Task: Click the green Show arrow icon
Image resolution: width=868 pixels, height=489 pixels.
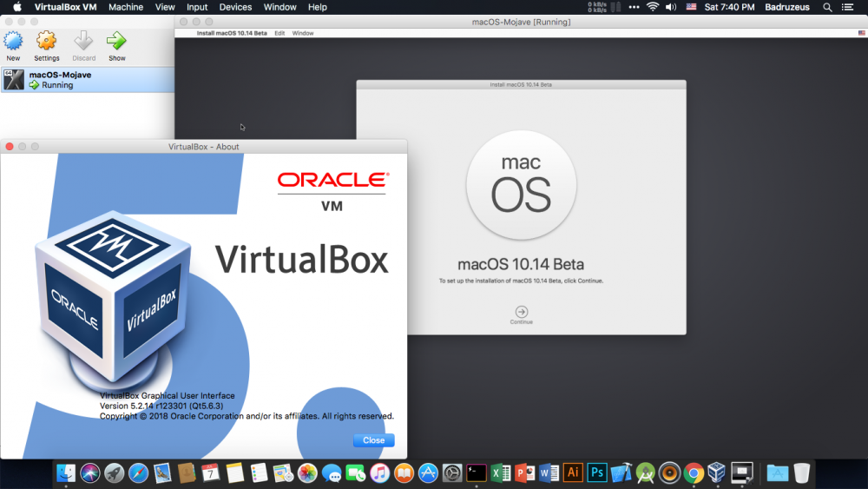Action: click(x=117, y=41)
